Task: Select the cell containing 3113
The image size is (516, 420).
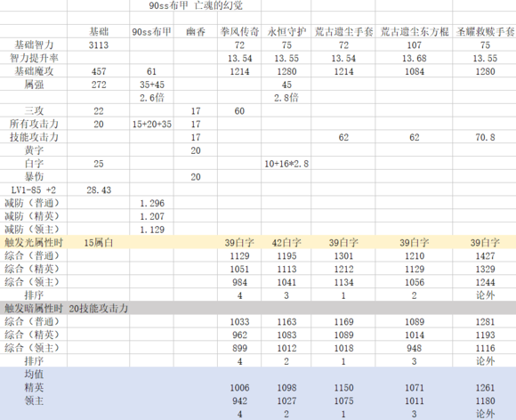Action: [x=99, y=45]
